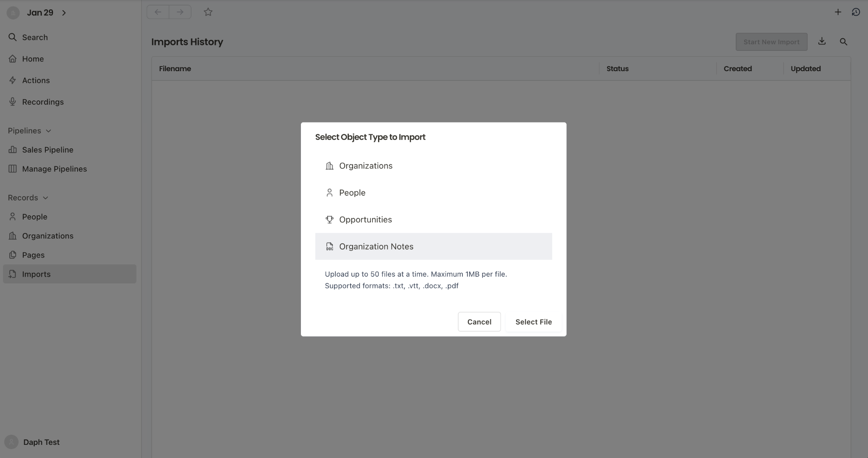Collapse the Records section chevron
868x458 pixels.
pyautogui.click(x=45, y=198)
